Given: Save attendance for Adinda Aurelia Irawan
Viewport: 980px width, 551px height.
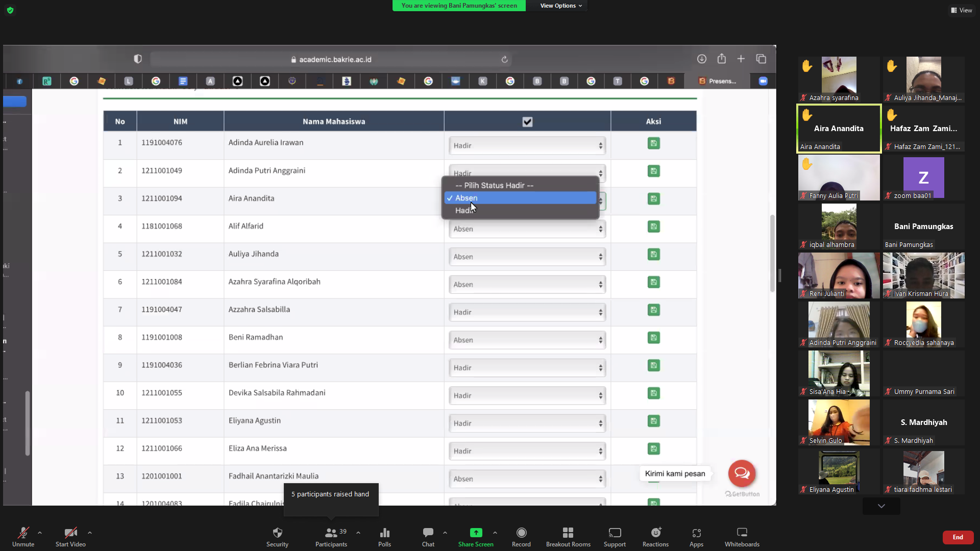Looking at the screenshot, I should coord(653,143).
